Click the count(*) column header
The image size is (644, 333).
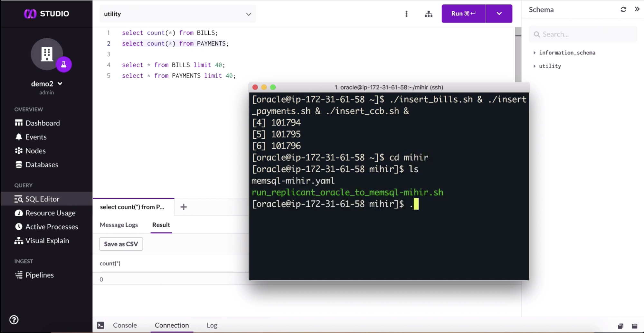point(110,263)
